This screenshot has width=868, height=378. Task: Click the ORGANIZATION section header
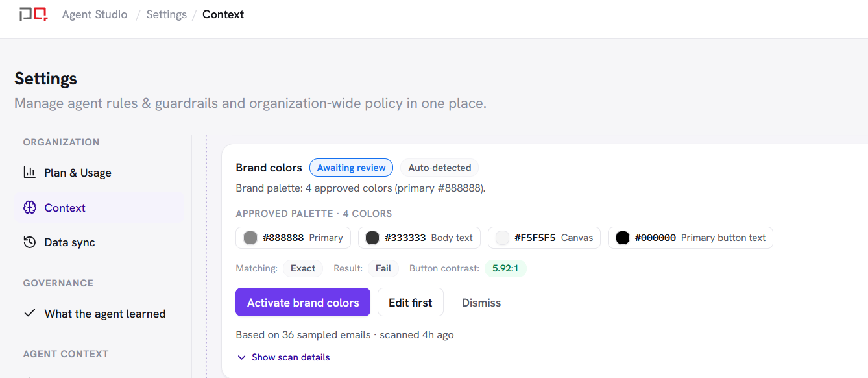point(62,142)
